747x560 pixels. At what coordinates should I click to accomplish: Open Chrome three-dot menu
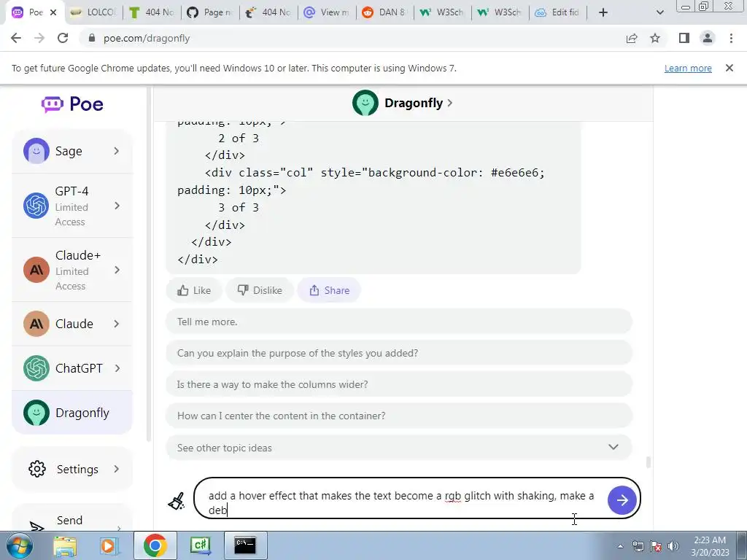point(731,38)
